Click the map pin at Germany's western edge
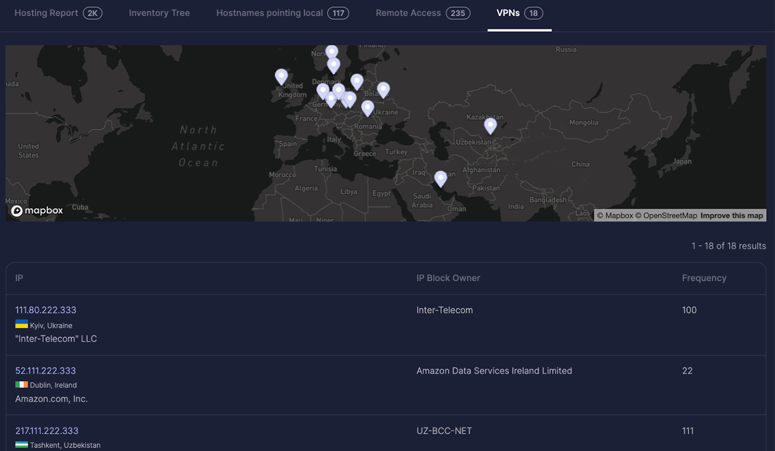This screenshot has height=451, width=775. (x=323, y=91)
